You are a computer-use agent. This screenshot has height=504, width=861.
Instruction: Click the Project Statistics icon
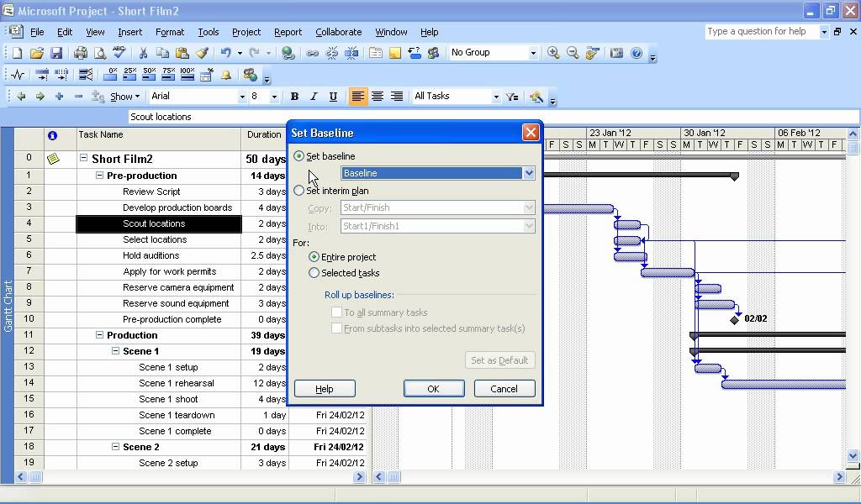point(18,75)
